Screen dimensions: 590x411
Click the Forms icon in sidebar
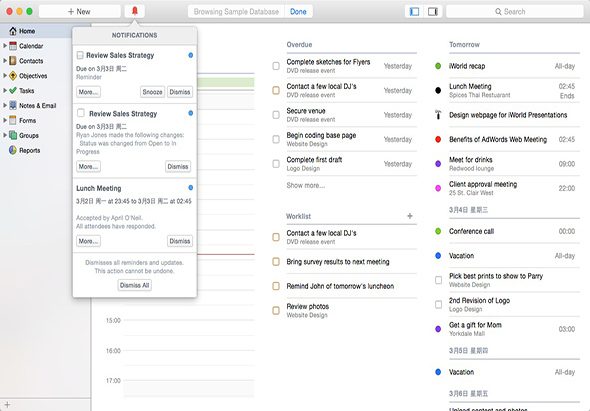pyautogui.click(x=13, y=120)
